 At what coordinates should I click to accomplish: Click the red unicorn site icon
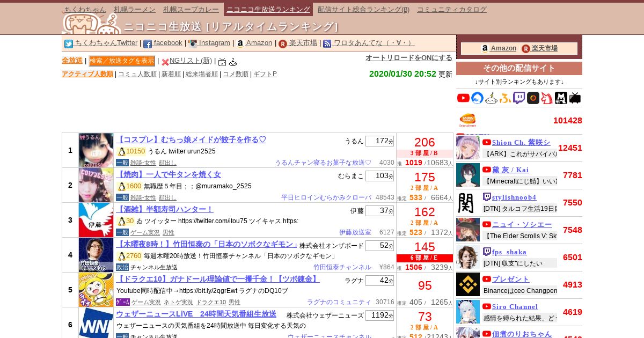tap(547, 98)
